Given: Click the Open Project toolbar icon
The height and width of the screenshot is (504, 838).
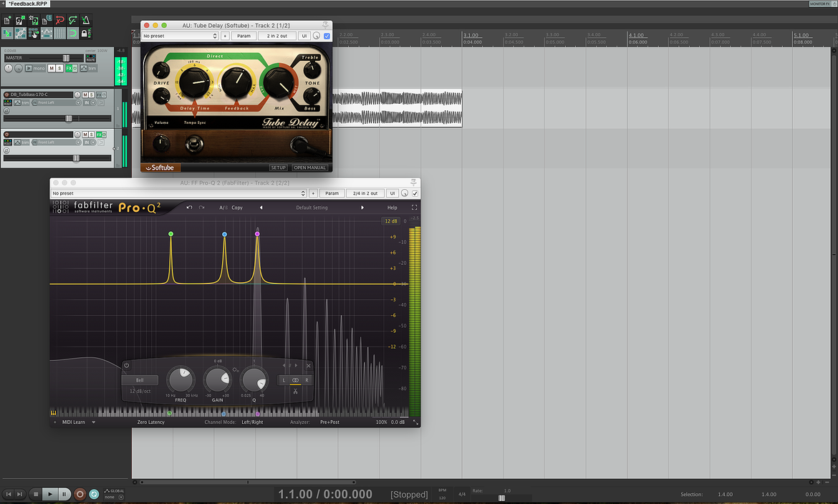Looking at the screenshot, I should click(x=20, y=20).
